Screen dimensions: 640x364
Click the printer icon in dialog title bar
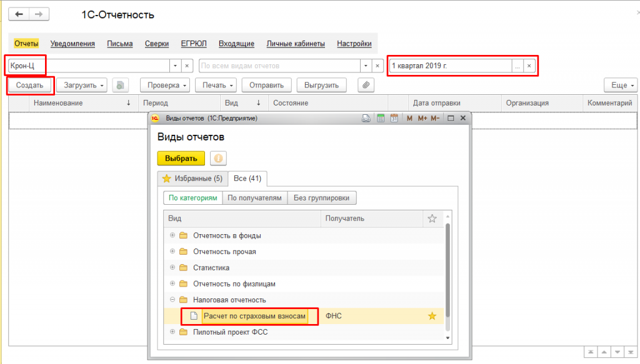tap(367, 118)
